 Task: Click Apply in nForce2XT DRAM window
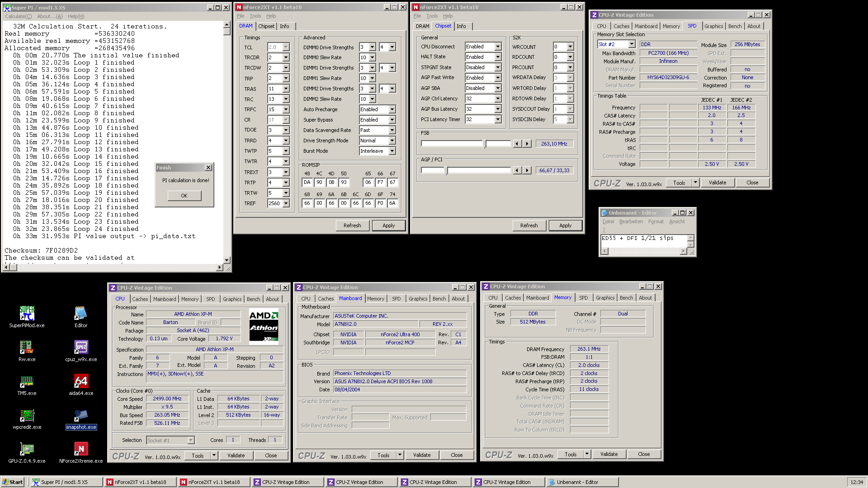coord(388,225)
